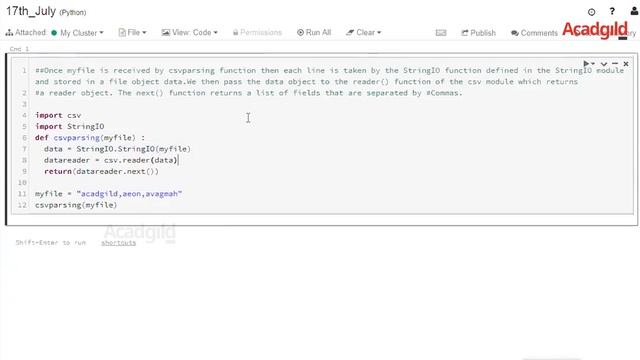Click the csvparsing(myfile) call line
Image resolution: width=640 pixels, height=360 pixels.
pos(76,205)
